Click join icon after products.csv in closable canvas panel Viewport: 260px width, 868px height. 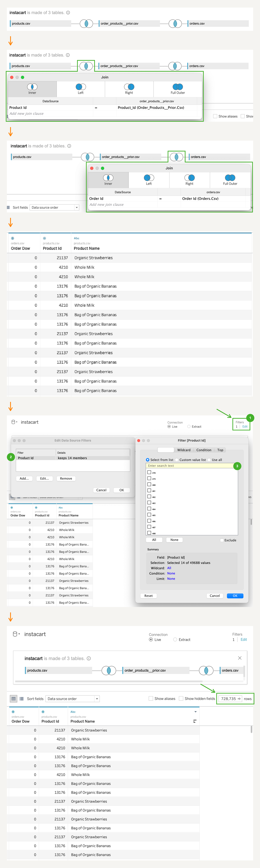click(109, 670)
